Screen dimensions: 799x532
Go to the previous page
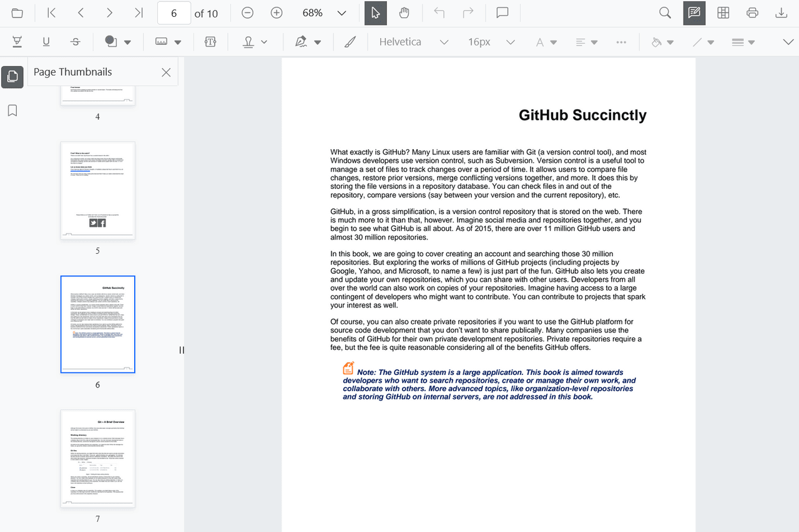[x=81, y=13]
